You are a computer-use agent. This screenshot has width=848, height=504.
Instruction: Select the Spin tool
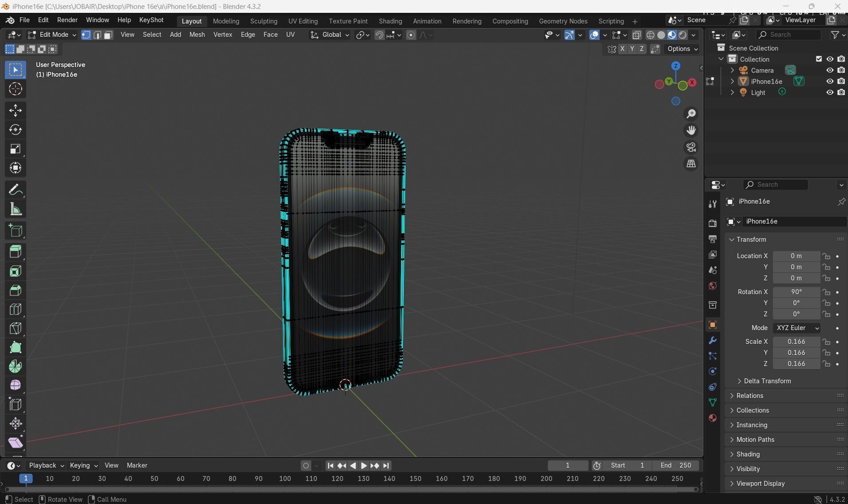(x=16, y=366)
